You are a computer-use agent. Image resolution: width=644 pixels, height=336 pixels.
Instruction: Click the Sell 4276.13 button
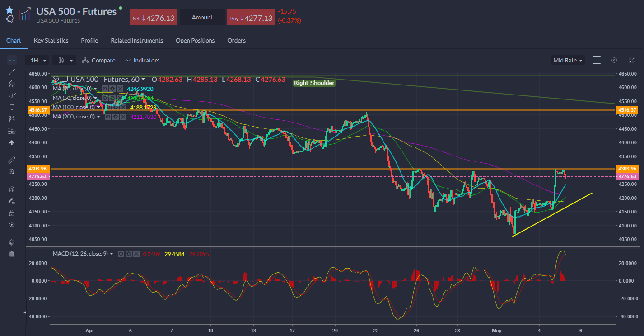click(x=154, y=18)
